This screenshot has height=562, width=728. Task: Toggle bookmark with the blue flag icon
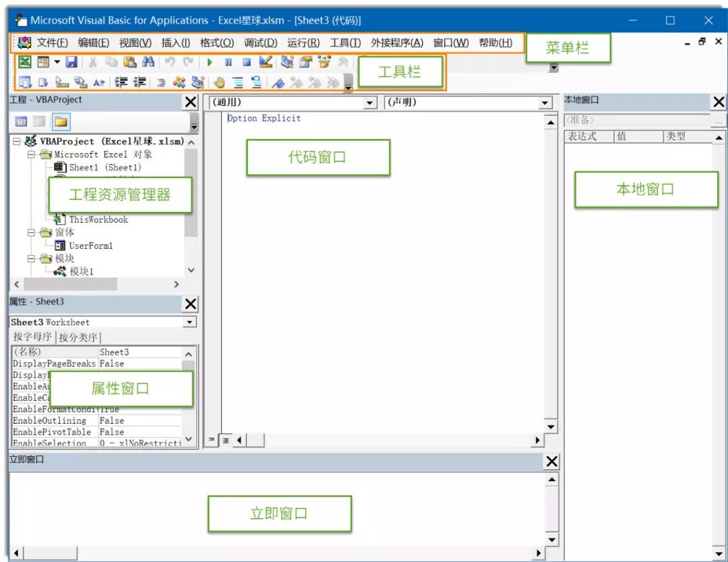278,82
